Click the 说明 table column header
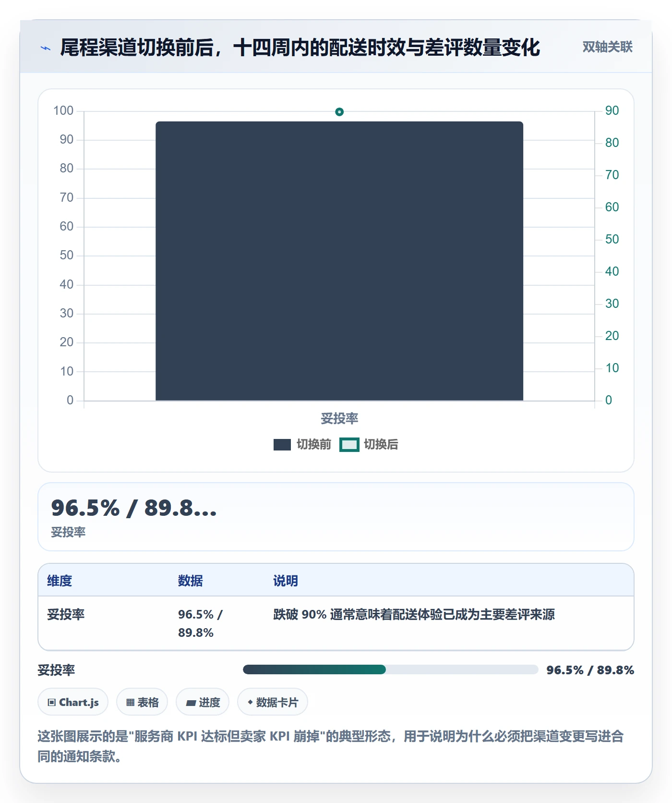This screenshot has height=803, width=672. [x=286, y=581]
